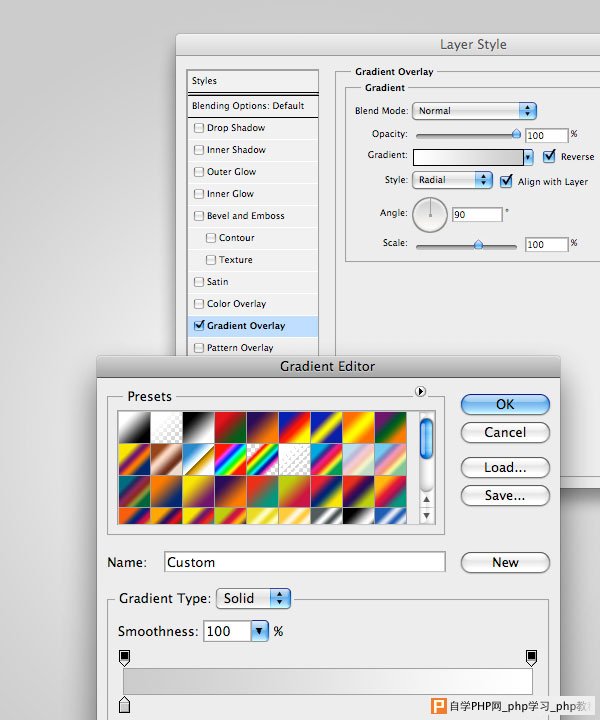Viewport: 600px width, 720px height.
Task: Select the Styles list item
Action: 253,81
